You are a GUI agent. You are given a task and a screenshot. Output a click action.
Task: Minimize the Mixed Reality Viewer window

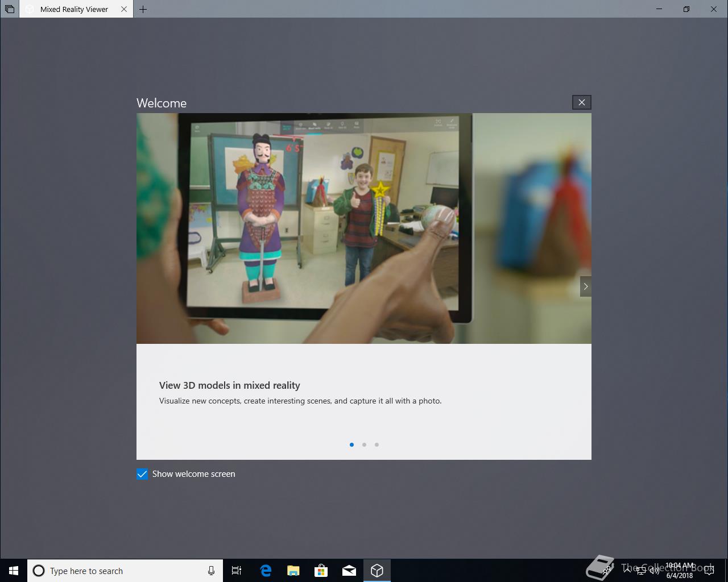(x=659, y=9)
